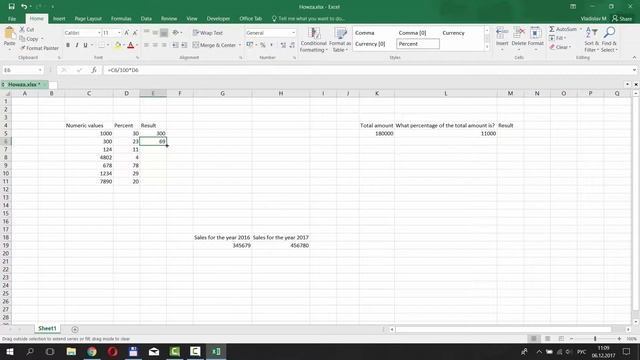Viewport: 640px width, 360px height.
Task: Switch to the Page Layout tab
Action: coord(88,19)
